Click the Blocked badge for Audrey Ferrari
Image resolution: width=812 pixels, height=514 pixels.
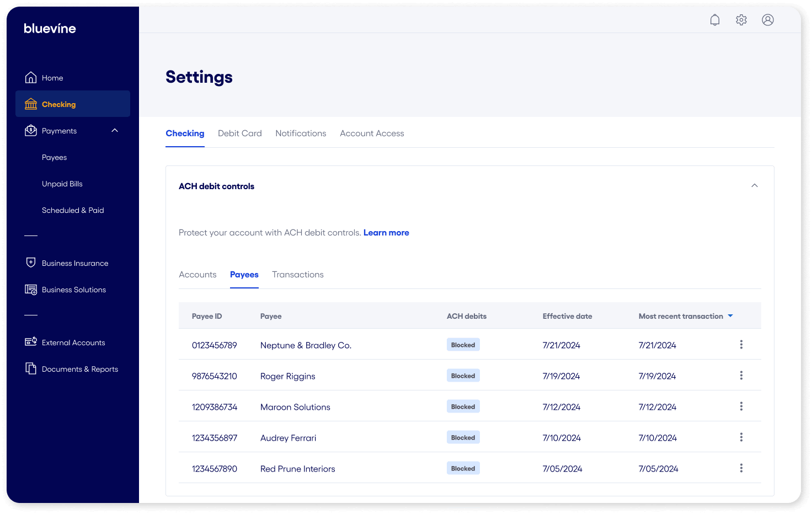(x=463, y=437)
